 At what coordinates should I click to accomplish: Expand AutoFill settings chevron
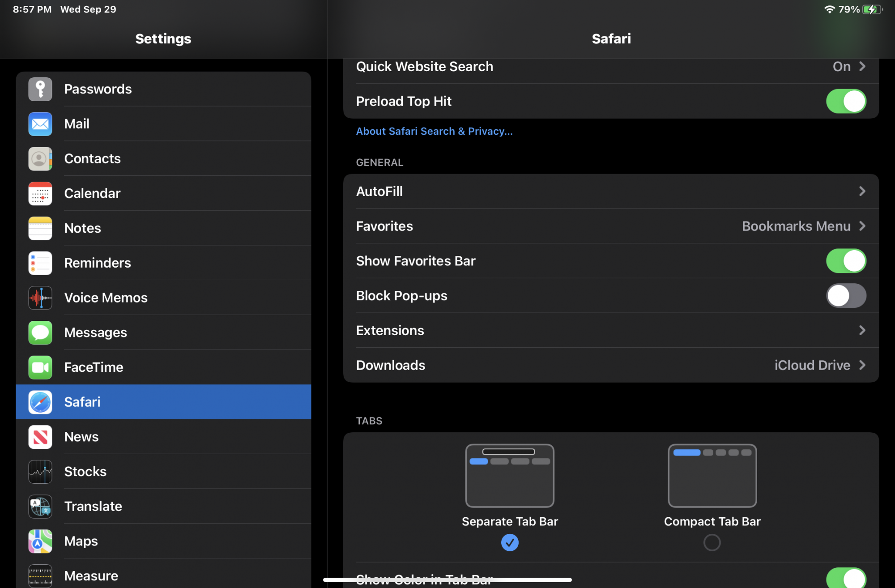862,192
